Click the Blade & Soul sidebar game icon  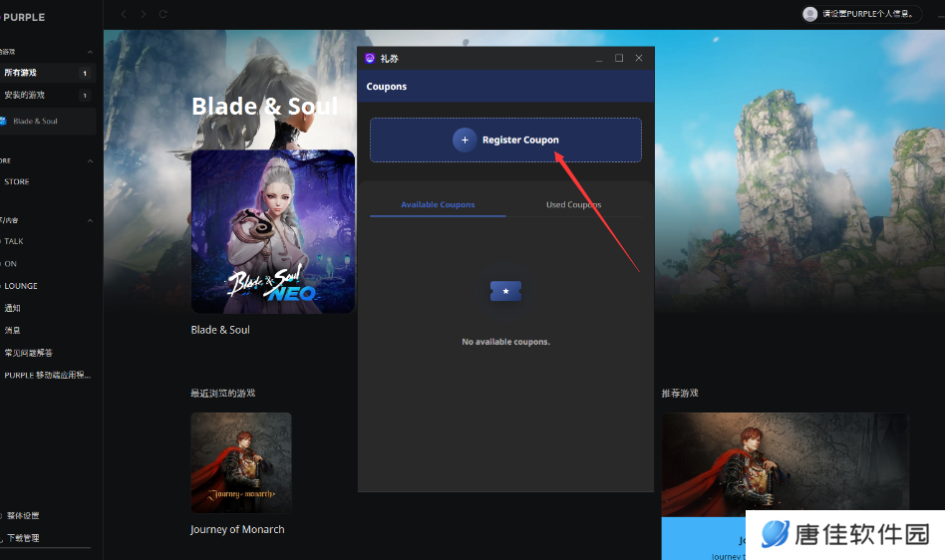pos(2,121)
